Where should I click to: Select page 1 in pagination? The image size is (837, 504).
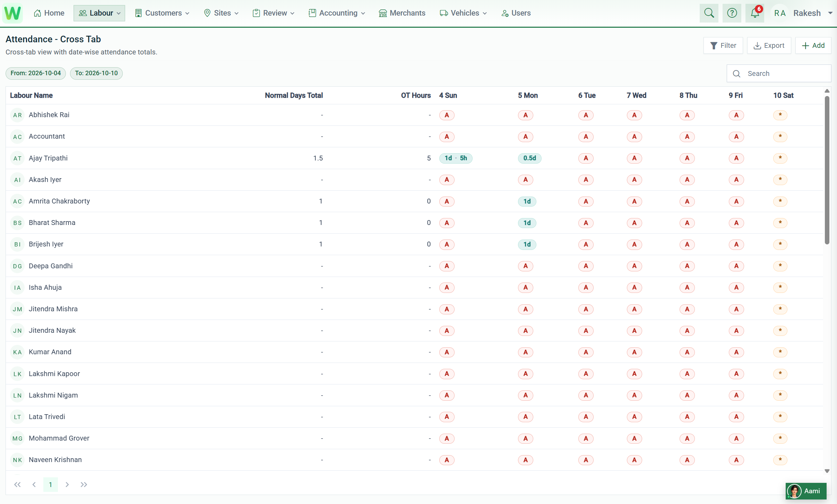click(51, 485)
